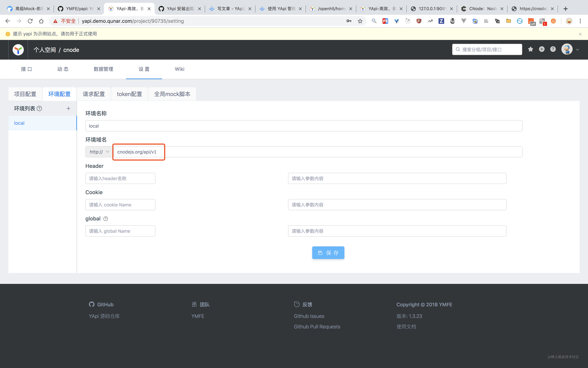Focus the Cookie parameter value input
This screenshot has height=368, width=588.
(397, 205)
